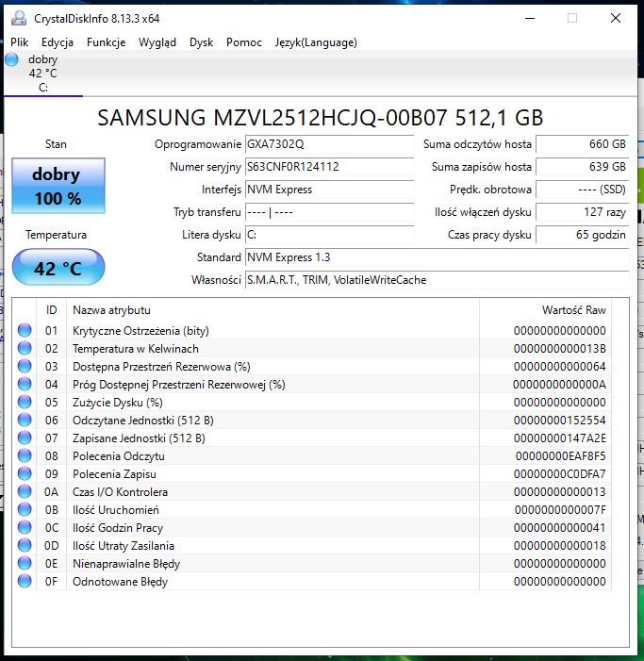The image size is (644, 661).
Task: Open the Język(Language) menu
Action: [x=316, y=42]
